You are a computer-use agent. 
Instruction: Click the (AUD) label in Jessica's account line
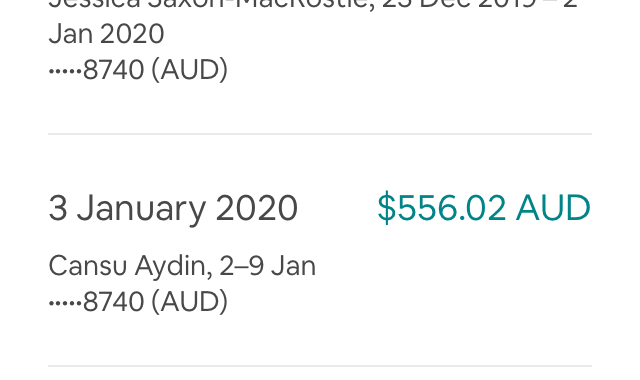click(189, 70)
